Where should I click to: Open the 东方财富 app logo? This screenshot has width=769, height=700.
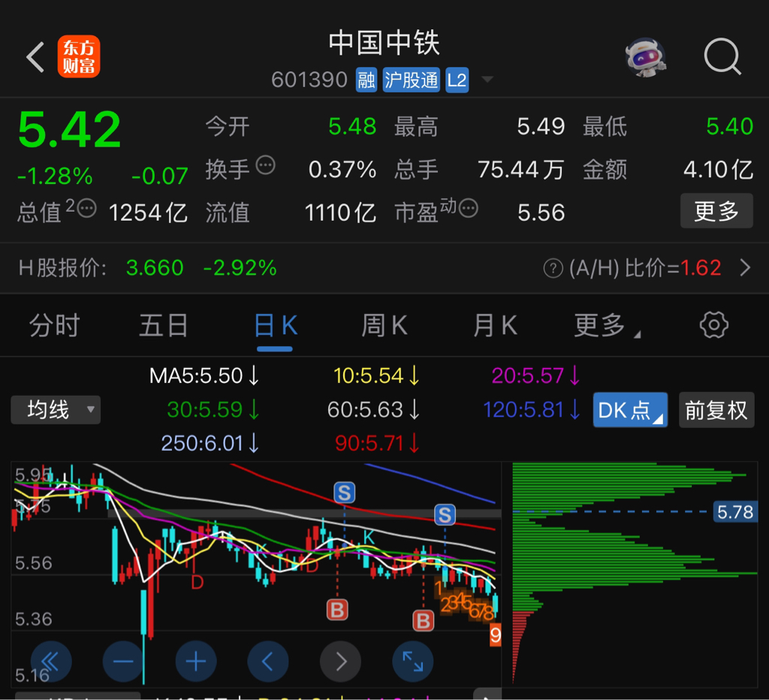coord(78,56)
